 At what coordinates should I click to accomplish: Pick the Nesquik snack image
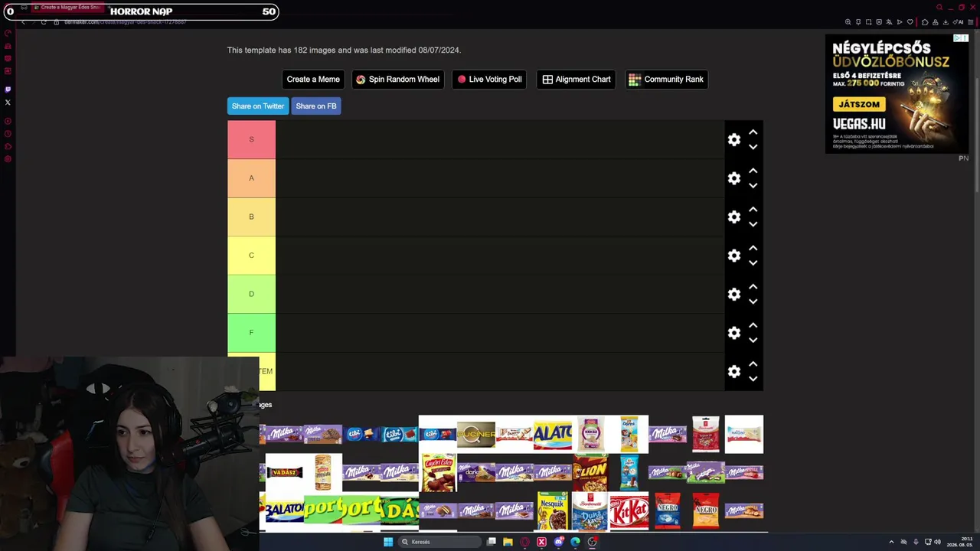coord(553,510)
